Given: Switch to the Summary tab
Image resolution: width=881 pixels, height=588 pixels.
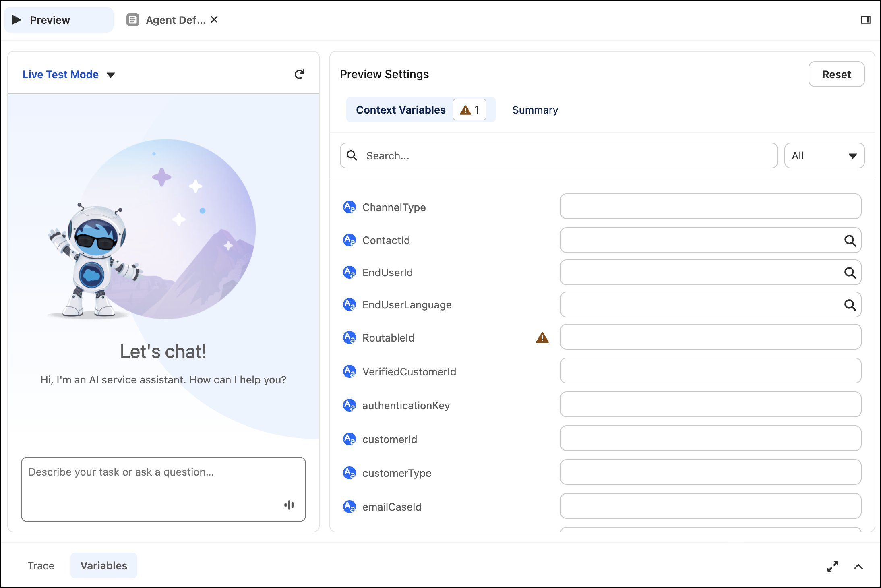Looking at the screenshot, I should [535, 110].
